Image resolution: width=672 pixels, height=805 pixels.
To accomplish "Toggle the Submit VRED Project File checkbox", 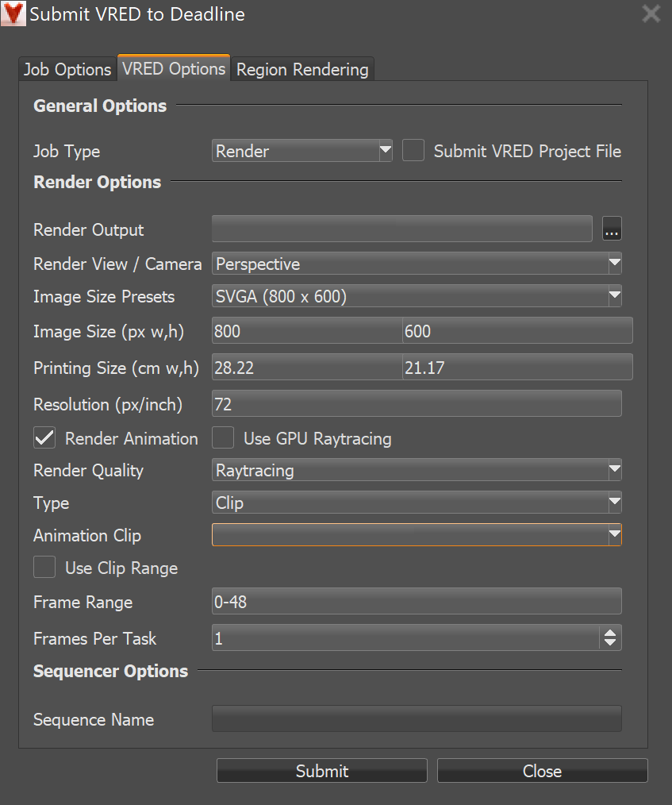I will pyautogui.click(x=413, y=151).
